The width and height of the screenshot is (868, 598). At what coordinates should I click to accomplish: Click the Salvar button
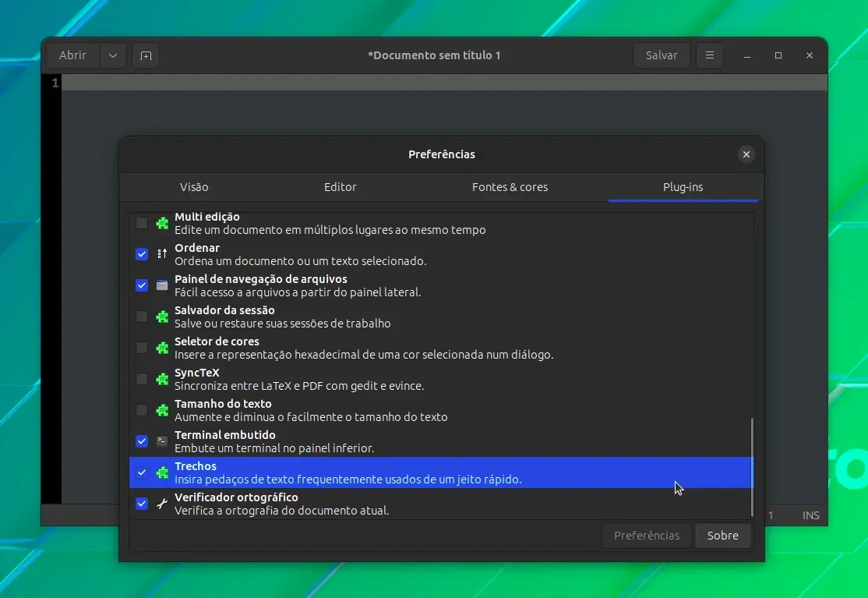coord(662,55)
